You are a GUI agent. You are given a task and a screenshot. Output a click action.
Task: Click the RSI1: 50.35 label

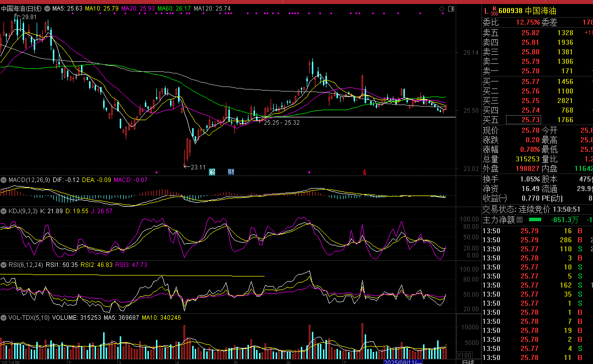(62, 265)
